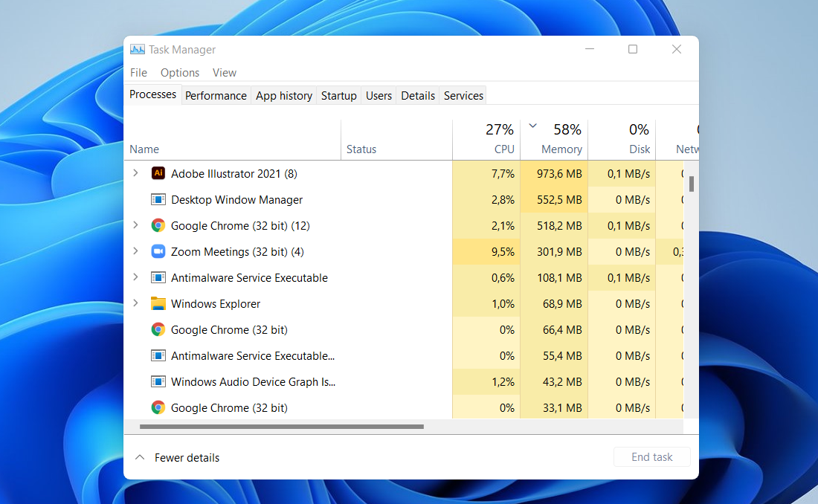Switch to the Services tab
Viewport: 818px width, 504px height.
463,95
